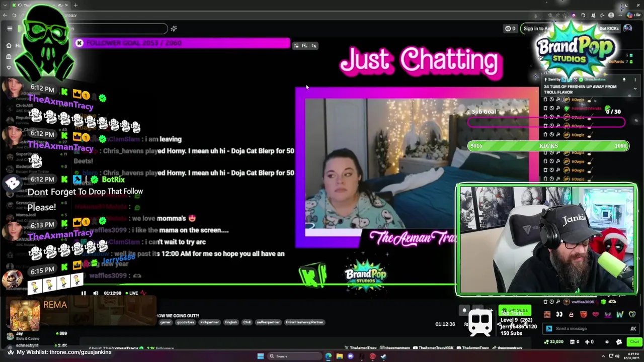Viewport: 644px width, 362px height.
Task: Open the emote picker beside message field
Action: [x=633, y=329]
